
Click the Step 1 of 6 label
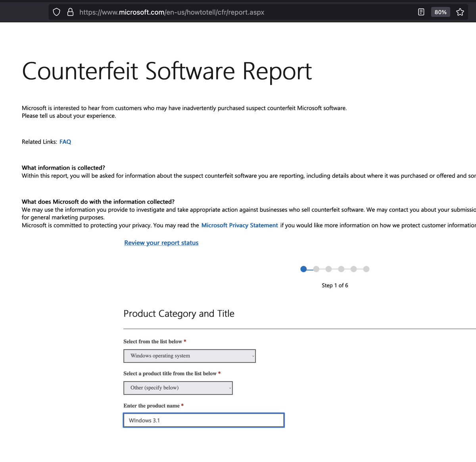[x=335, y=286]
